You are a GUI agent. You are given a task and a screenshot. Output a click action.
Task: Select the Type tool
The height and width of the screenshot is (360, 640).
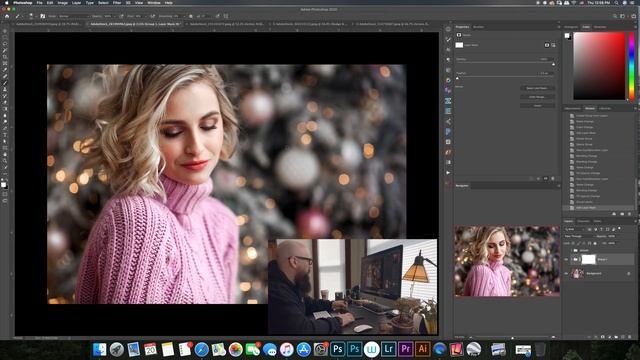click(x=5, y=135)
